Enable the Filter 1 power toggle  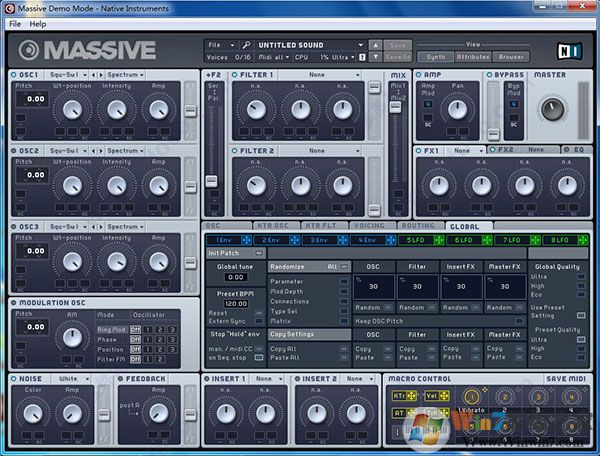(235, 74)
